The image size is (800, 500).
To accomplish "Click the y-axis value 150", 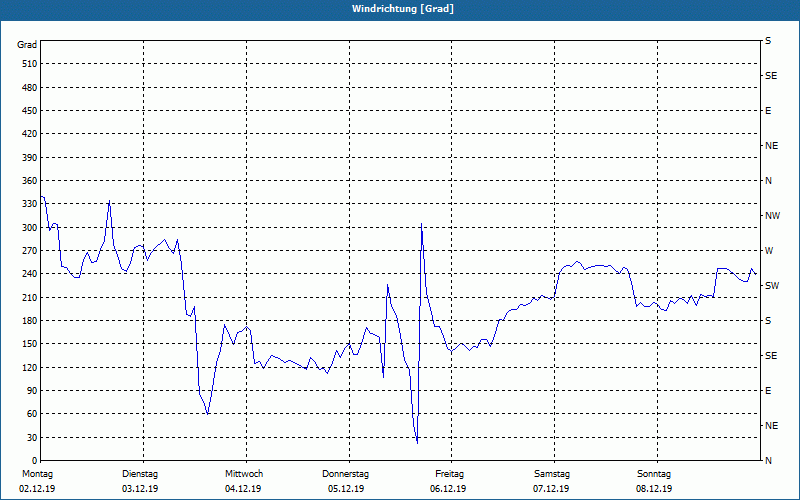I will [30, 344].
